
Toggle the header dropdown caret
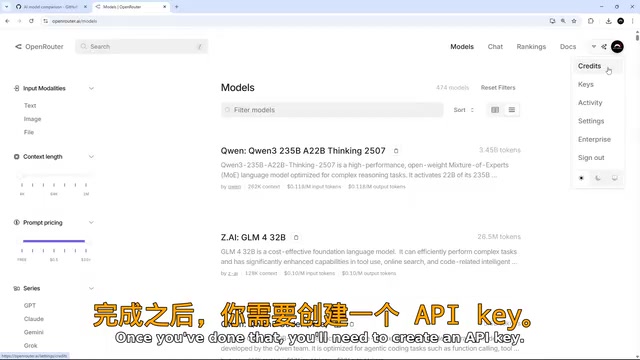coord(594,47)
